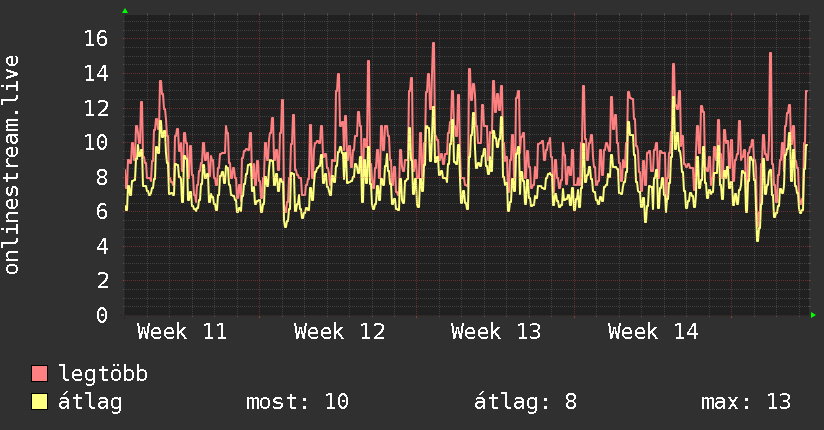Click the 'max: 13' statistic

point(746,402)
